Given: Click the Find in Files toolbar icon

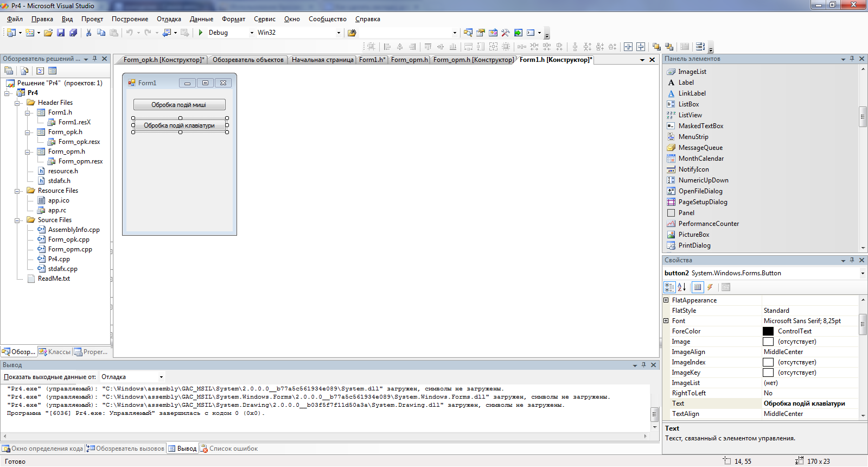Looking at the screenshot, I should click(x=352, y=33).
